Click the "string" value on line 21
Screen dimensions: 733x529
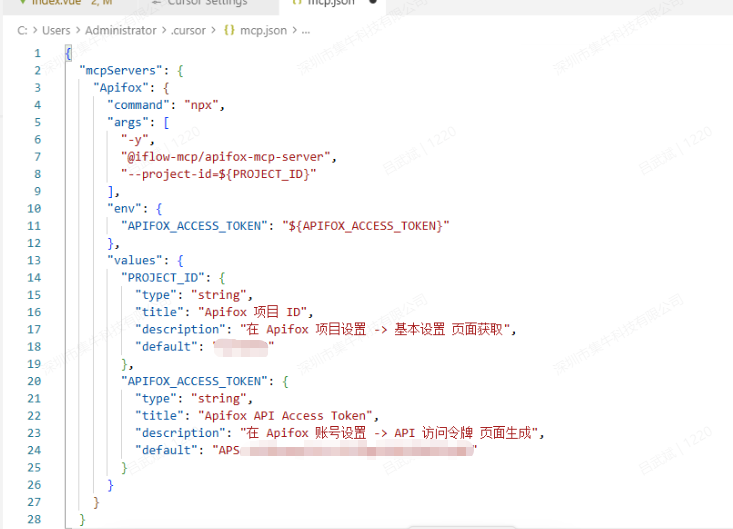[218, 399]
